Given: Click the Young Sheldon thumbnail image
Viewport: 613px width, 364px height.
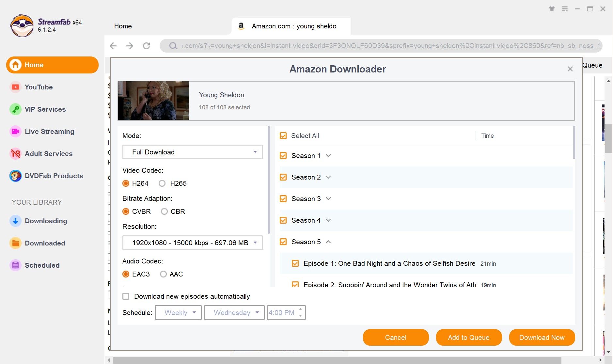Looking at the screenshot, I should (x=153, y=101).
